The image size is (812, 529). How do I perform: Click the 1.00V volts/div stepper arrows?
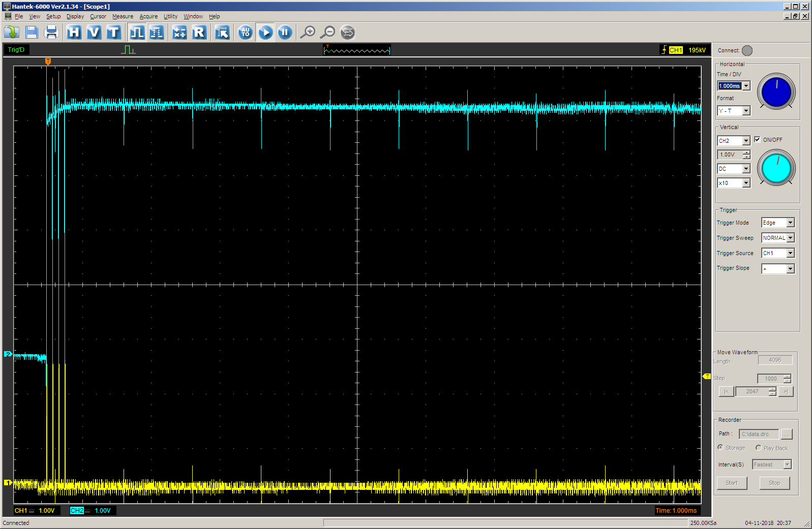(x=746, y=154)
